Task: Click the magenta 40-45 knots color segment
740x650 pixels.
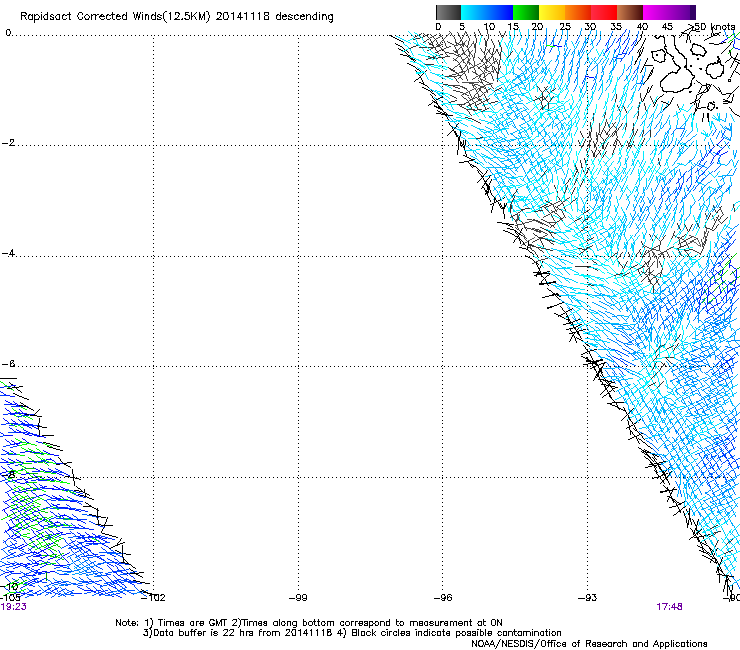Action: 656,12
